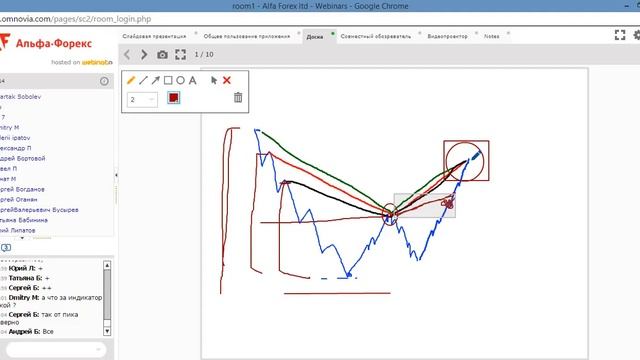This screenshot has height=360, width=640.
Task: Select participant Ipatov in the list
Action: 15,138
